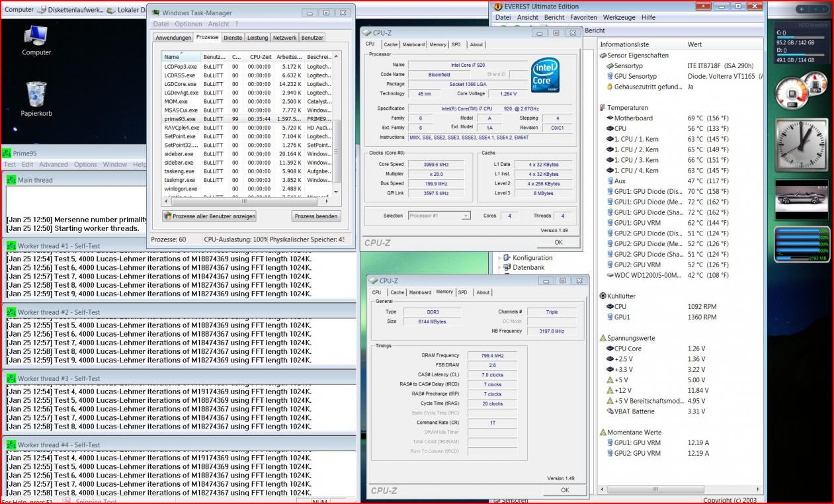
Task: Click the Sensor Eigenschaften section icon in EVEREST
Action: tap(603, 56)
